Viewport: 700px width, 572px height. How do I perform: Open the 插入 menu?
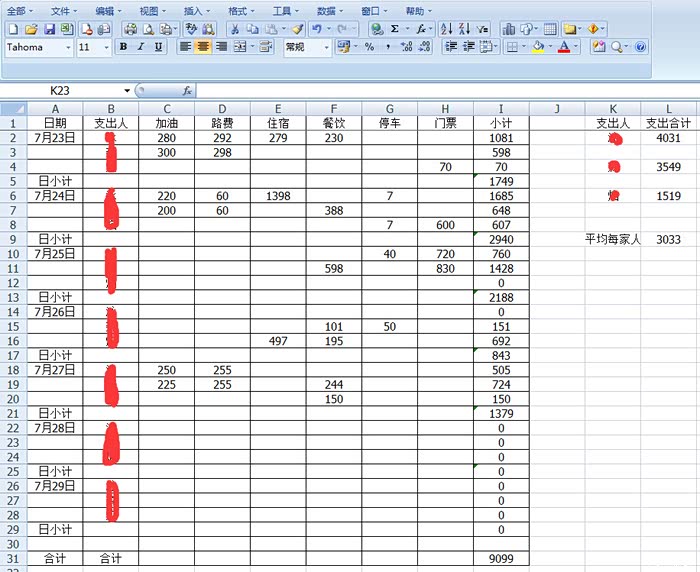pyautogui.click(x=197, y=11)
